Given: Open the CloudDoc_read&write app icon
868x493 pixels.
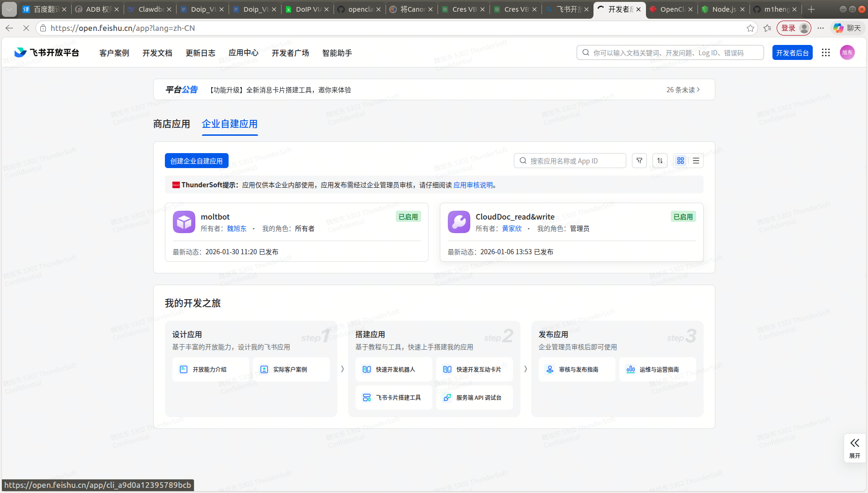Looking at the screenshot, I should (x=459, y=222).
